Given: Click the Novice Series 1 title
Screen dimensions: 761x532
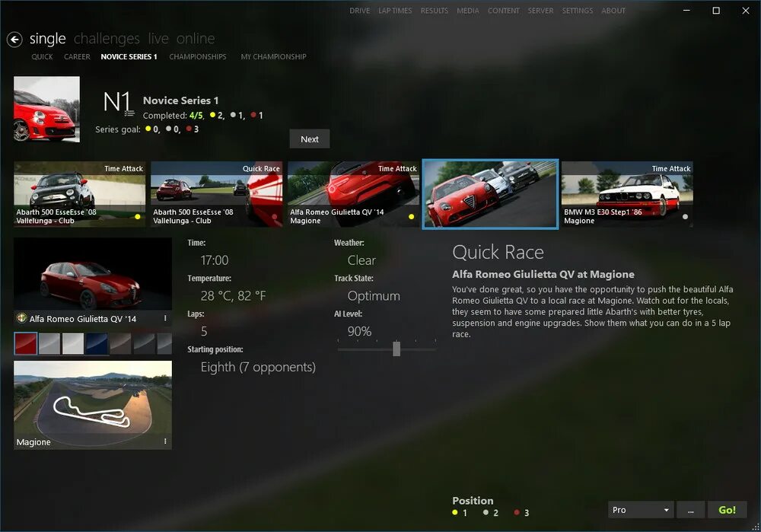Looking at the screenshot, I should (x=180, y=100).
